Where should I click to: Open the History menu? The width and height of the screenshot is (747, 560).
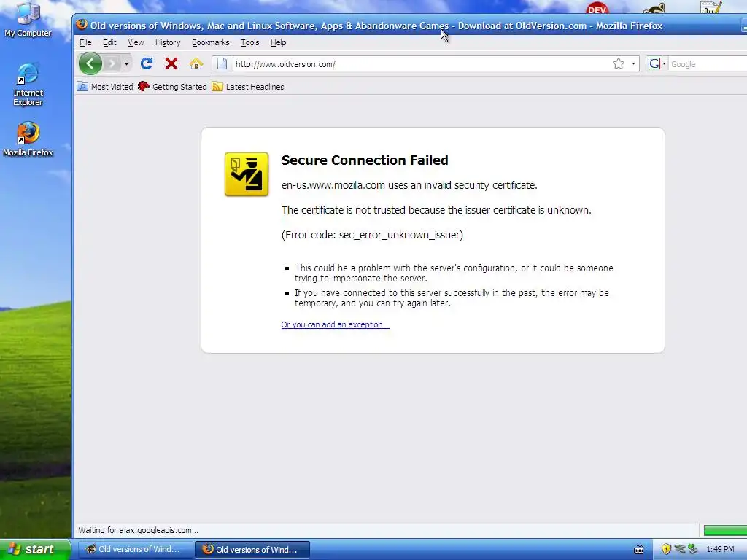coord(168,42)
